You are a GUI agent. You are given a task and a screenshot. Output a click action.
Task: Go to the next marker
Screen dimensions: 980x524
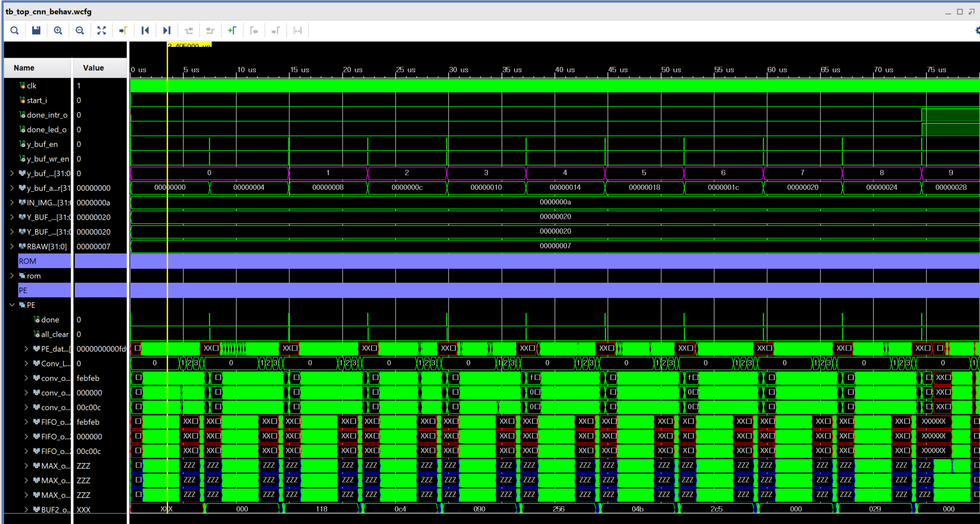click(276, 31)
